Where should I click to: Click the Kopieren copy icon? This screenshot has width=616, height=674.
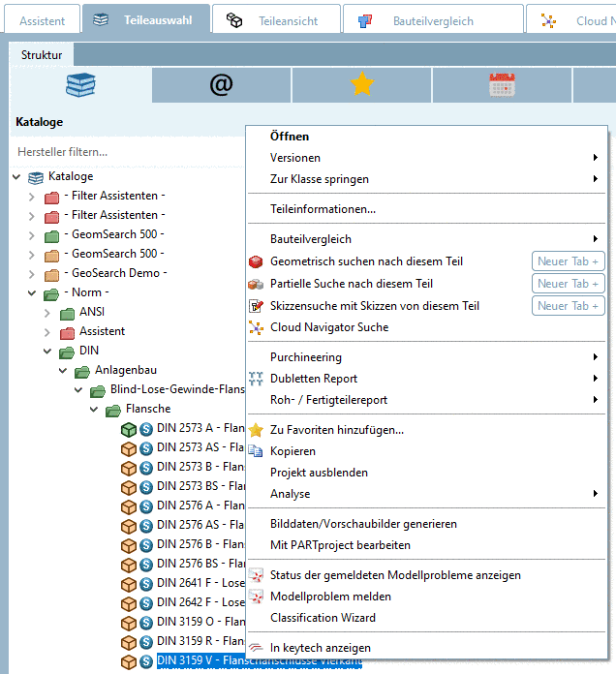(x=256, y=451)
